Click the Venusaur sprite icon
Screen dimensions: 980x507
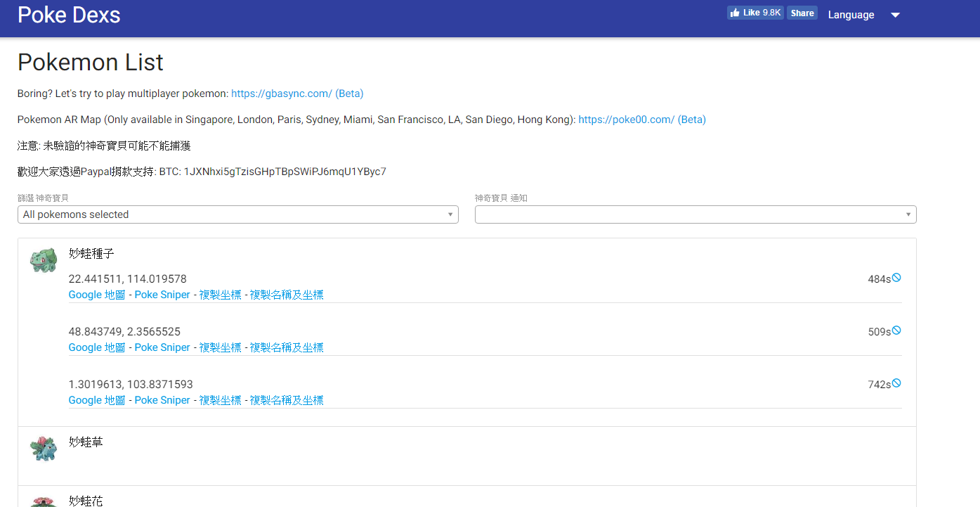pyautogui.click(x=43, y=502)
